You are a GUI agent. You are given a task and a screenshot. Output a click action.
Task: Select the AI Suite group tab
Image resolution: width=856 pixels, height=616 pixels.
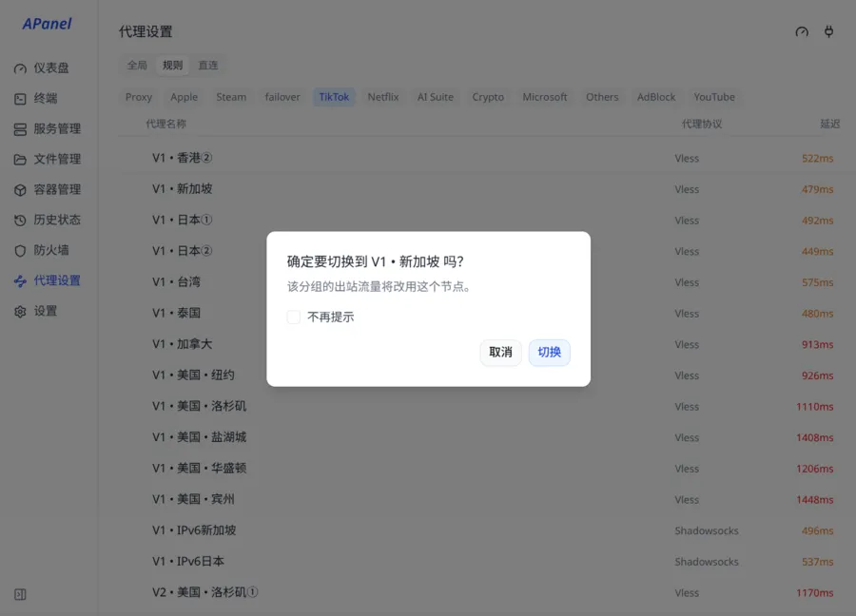coord(435,97)
